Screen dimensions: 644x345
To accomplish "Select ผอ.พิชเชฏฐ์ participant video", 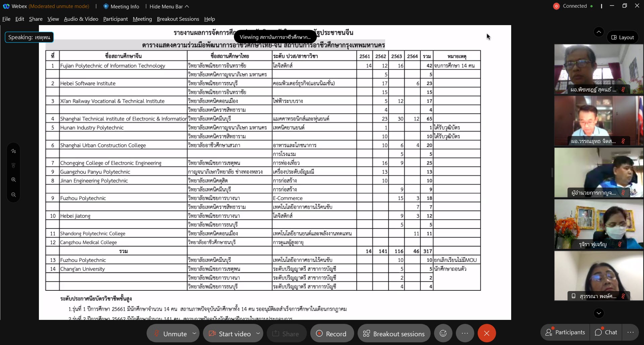I will coord(599,69).
